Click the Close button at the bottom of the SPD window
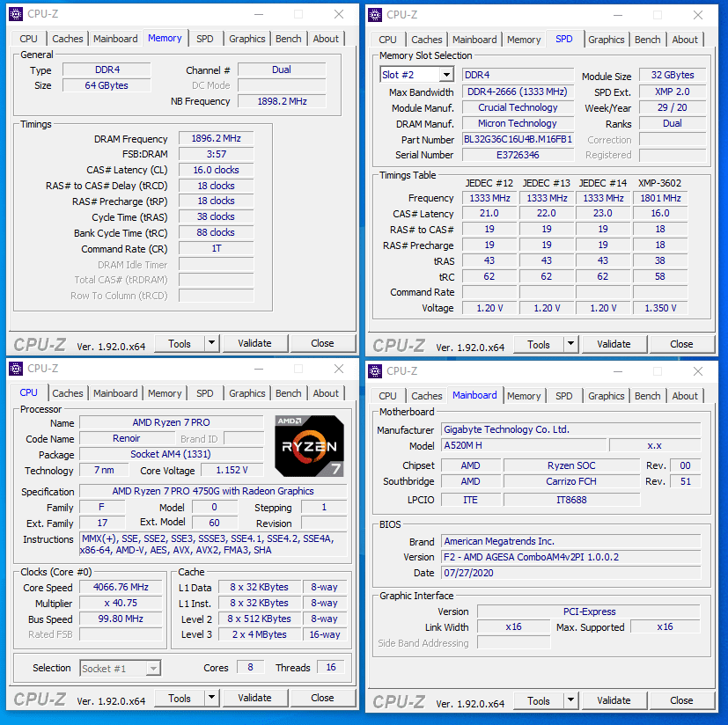 (681, 344)
